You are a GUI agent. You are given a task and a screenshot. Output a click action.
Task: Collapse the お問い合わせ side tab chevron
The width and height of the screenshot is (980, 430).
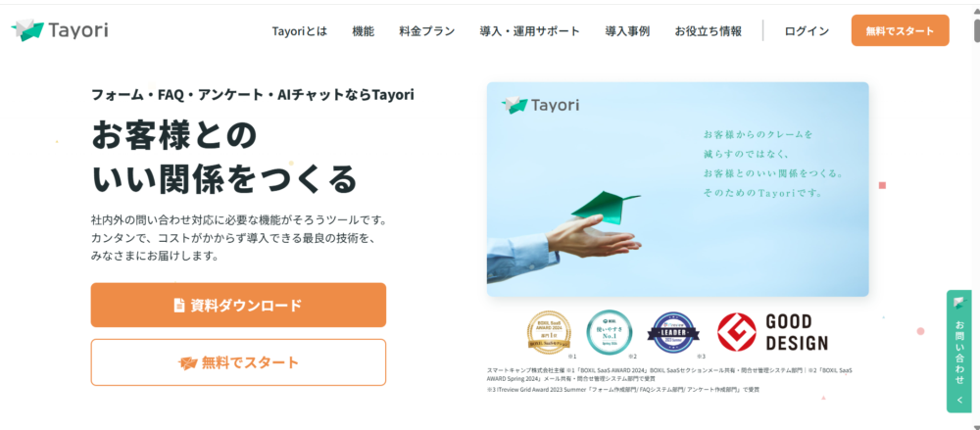point(958,400)
